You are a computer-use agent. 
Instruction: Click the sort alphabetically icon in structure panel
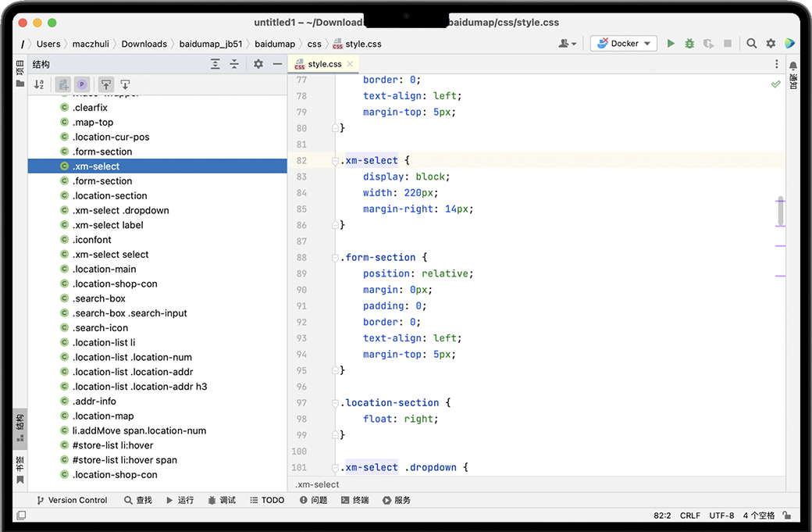[39, 84]
